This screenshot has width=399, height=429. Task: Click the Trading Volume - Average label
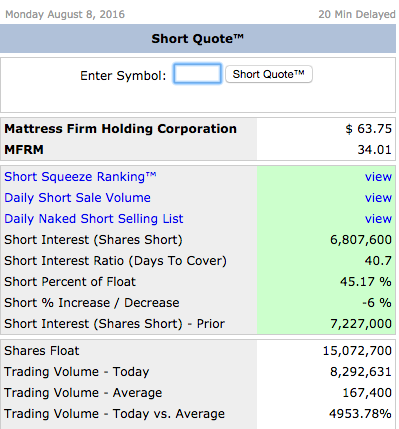point(83,393)
